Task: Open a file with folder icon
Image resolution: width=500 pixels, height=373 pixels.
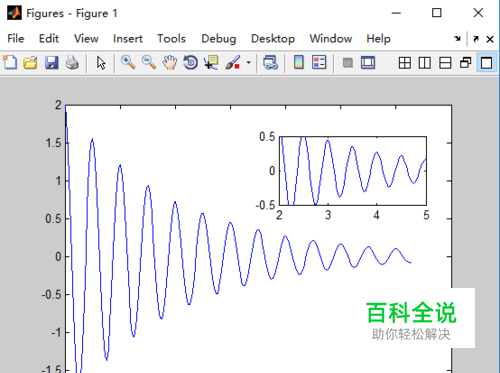Action: 30,63
